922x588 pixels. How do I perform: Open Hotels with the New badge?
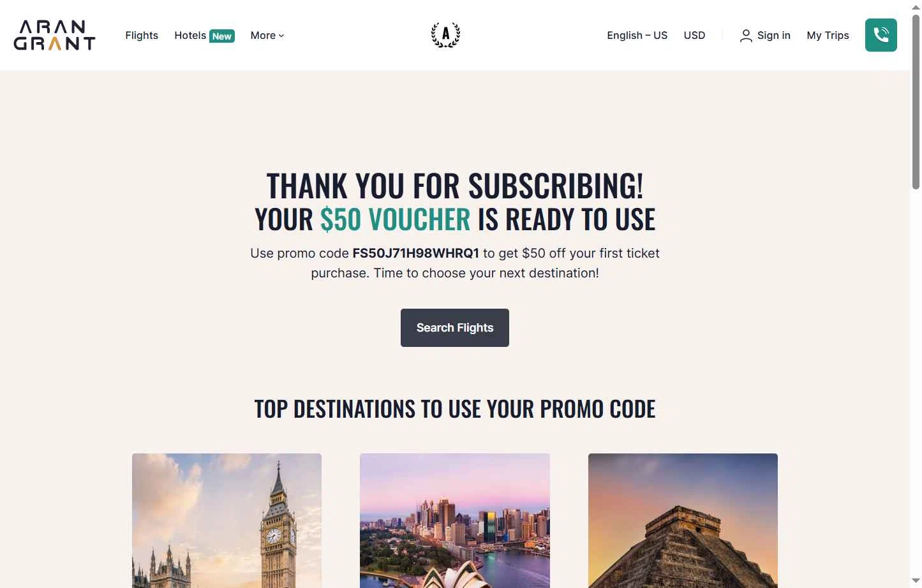click(204, 36)
